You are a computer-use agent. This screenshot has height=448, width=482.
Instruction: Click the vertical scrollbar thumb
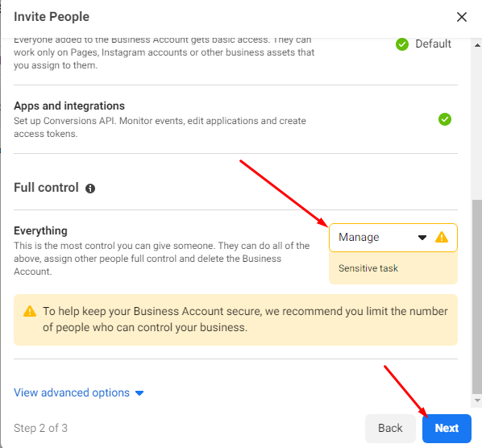477,297
